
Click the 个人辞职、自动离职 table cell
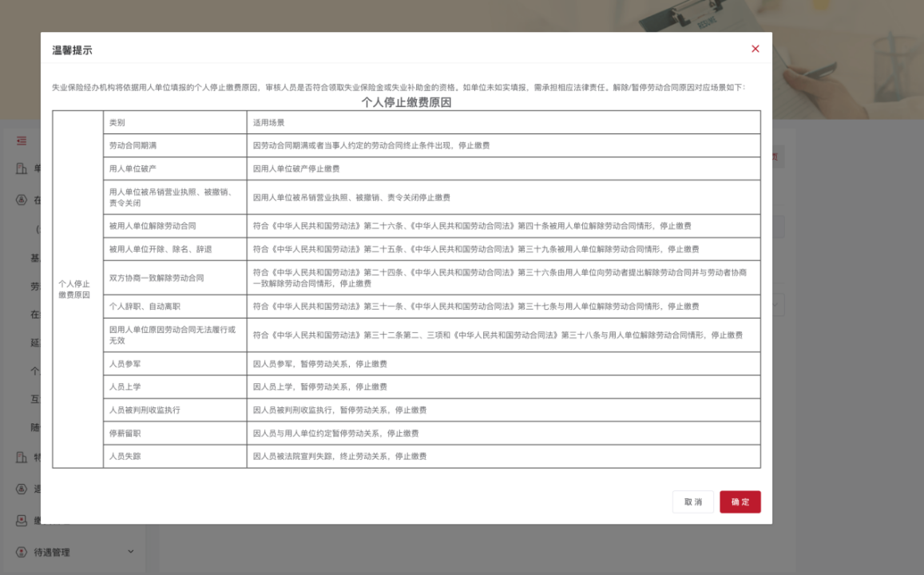tap(175, 305)
